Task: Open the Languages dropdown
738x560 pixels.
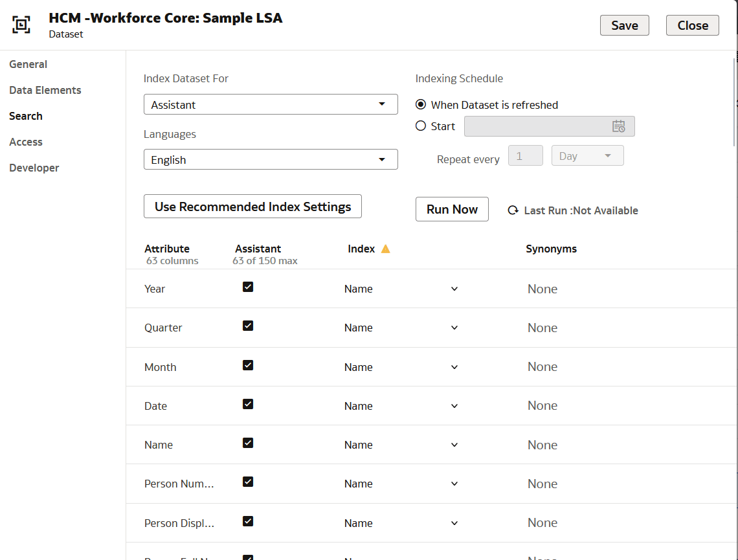Action: 271,159
